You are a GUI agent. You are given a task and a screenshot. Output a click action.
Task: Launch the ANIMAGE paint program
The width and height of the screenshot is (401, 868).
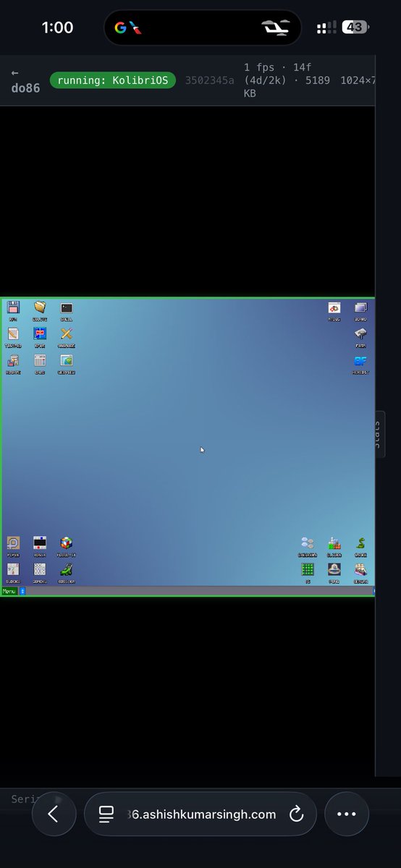(67, 333)
